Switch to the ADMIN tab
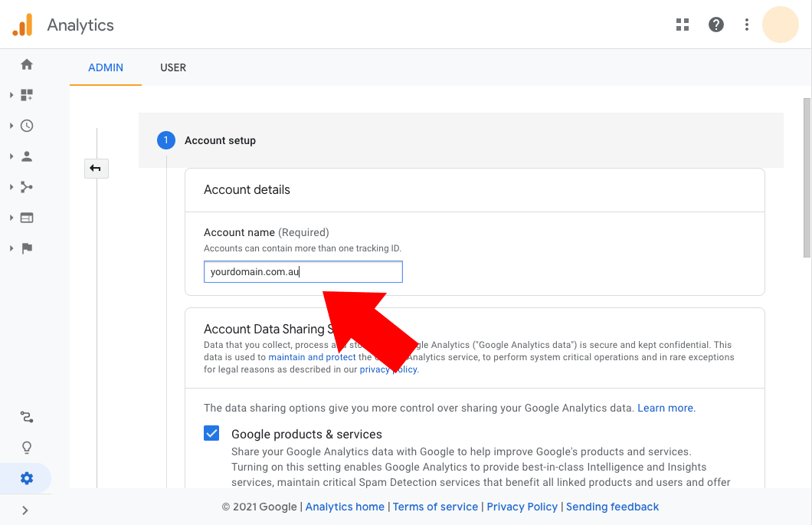This screenshot has width=812, height=525. 106,67
